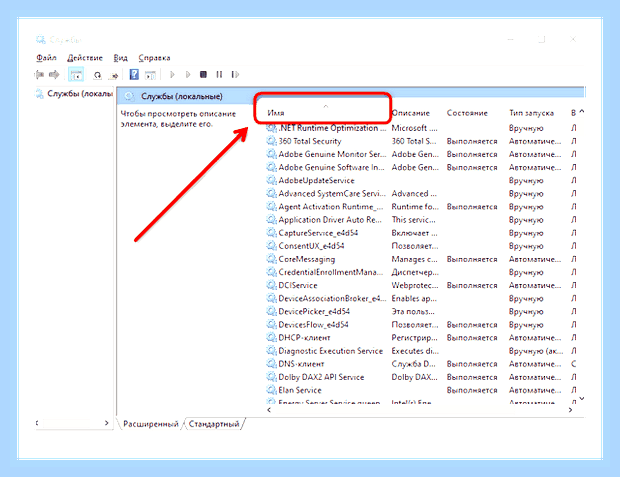Switch to the Расширенный tab
Image resolution: width=620 pixels, height=477 pixels.
[x=151, y=424]
